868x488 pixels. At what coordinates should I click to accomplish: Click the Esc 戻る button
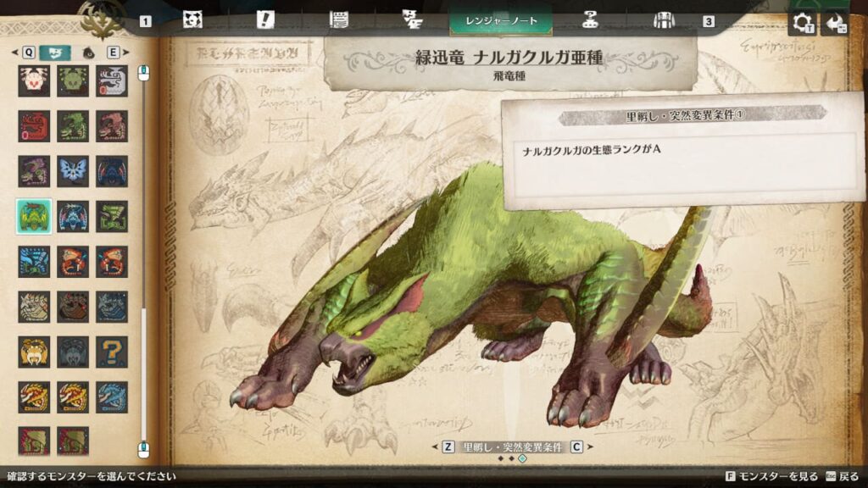click(842, 476)
